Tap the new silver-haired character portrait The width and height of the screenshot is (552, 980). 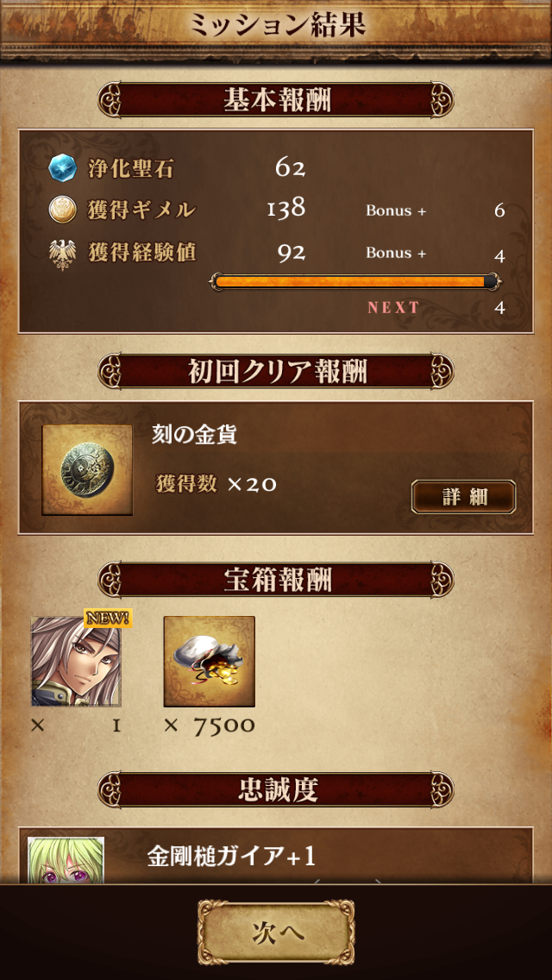76,662
